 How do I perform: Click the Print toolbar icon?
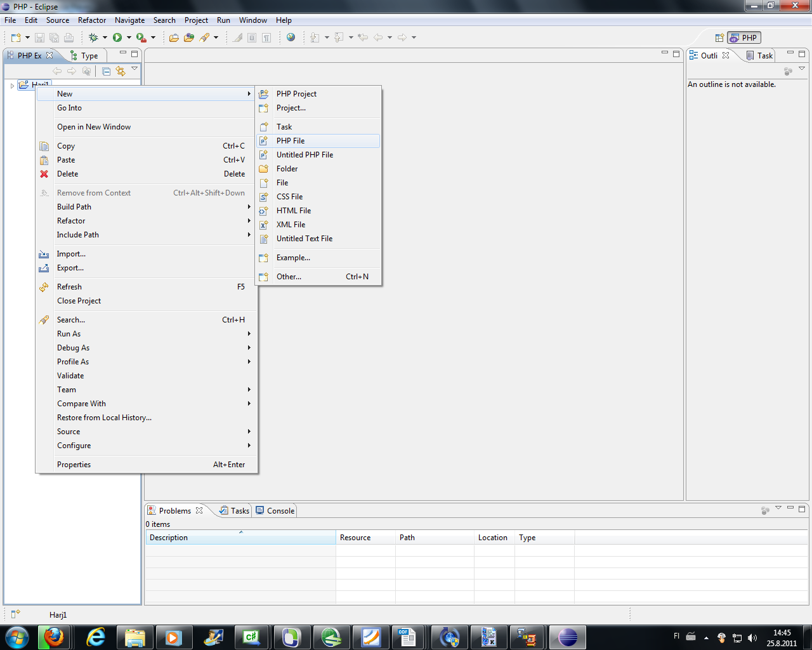click(69, 37)
